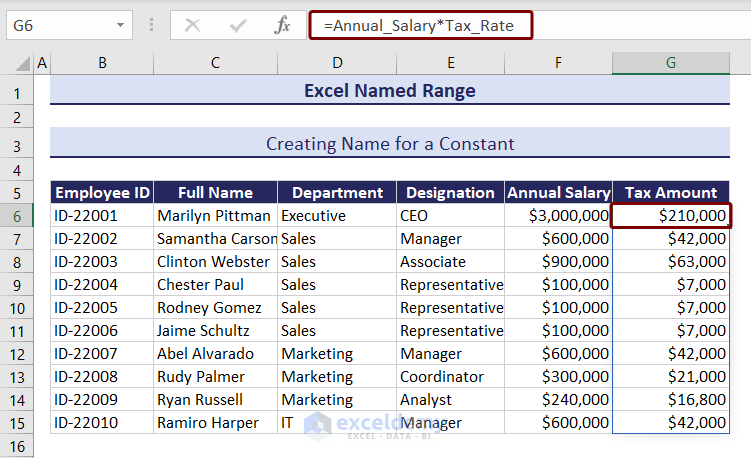Open the Insert Function (fx) dialog
751x458 pixels.
(283, 25)
